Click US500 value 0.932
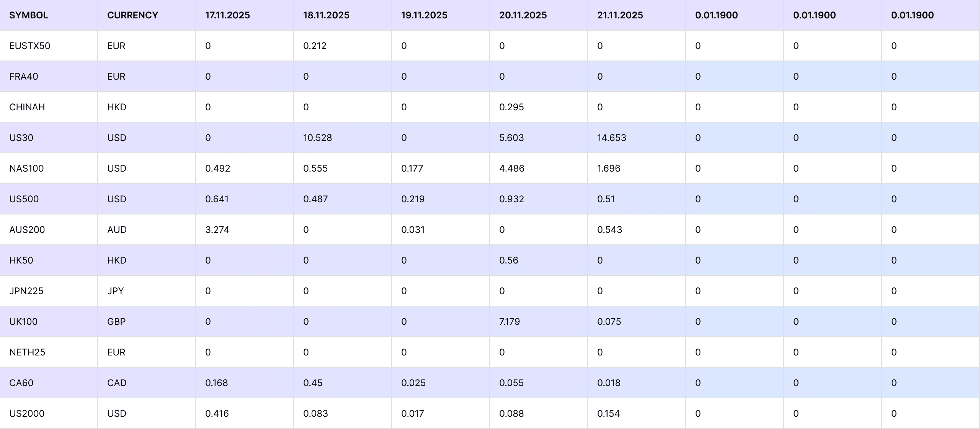The height and width of the screenshot is (429, 980). (x=511, y=199)
